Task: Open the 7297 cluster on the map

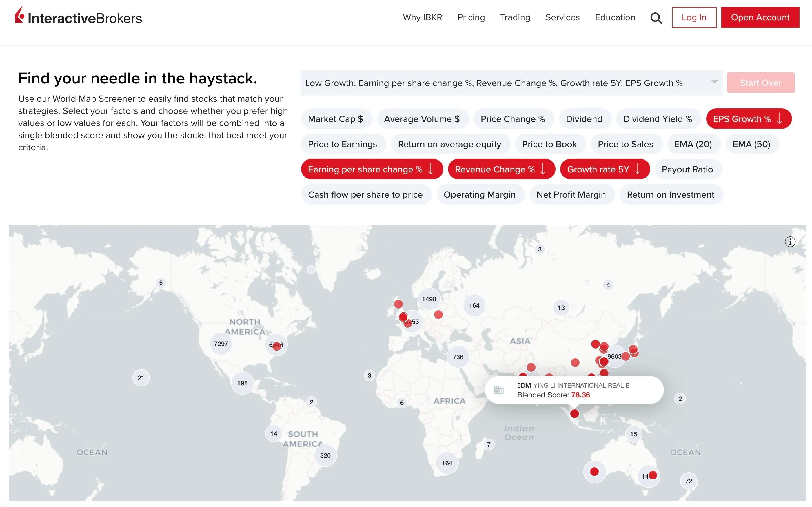Action: pos(221,344)
